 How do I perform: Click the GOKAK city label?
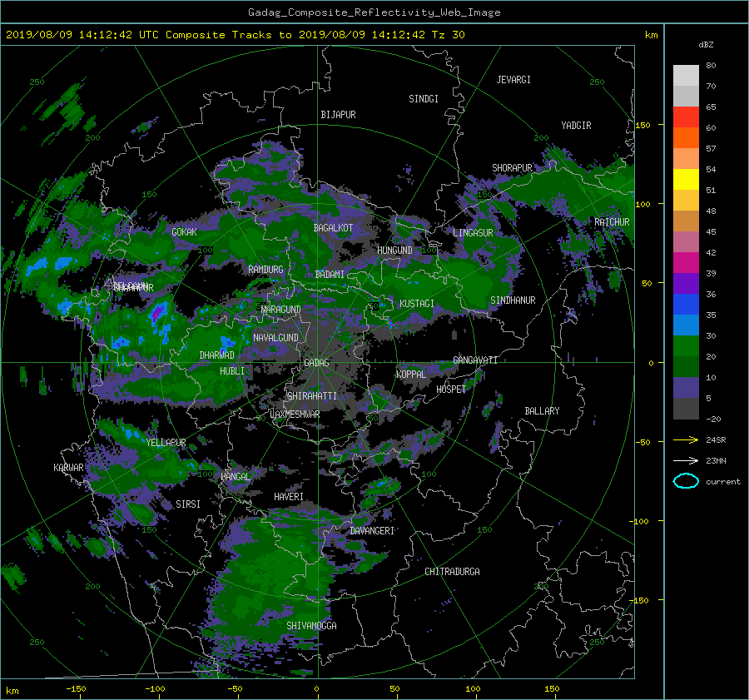[185, 232]
